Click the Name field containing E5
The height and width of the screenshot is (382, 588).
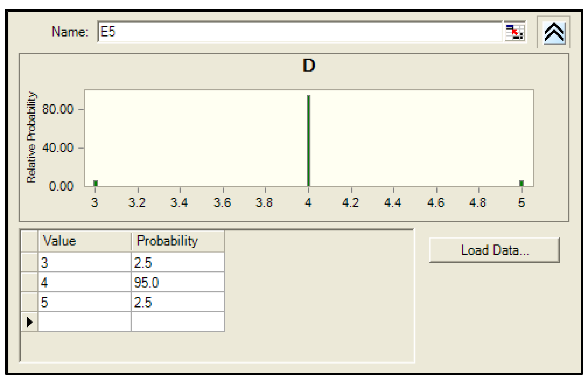(300, 32)
